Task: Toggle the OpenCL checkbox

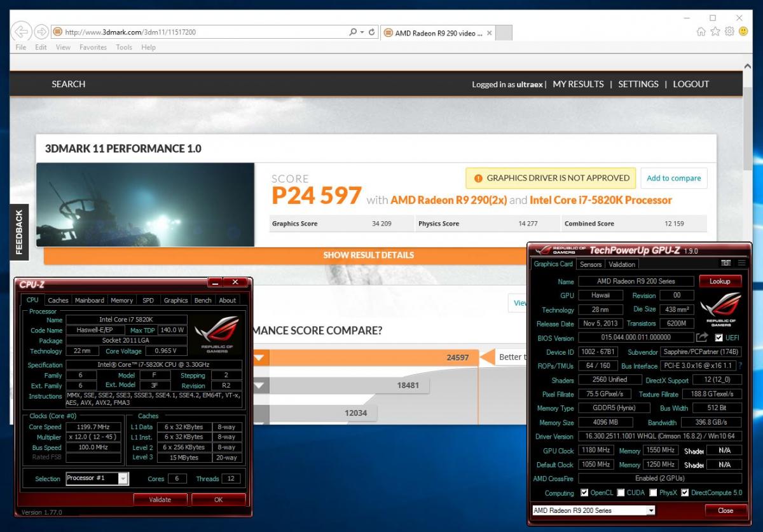Action: click(x=584, y=493)
